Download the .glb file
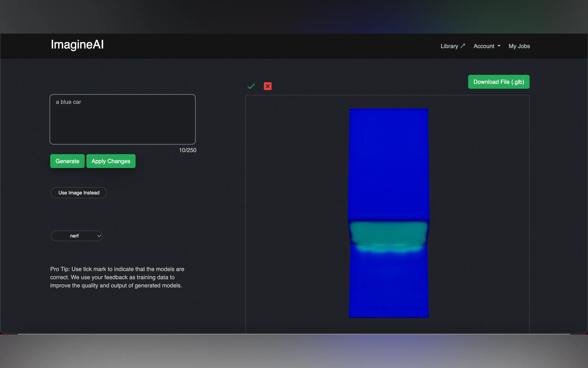This screenshot has height=368, width=588. 498,82
